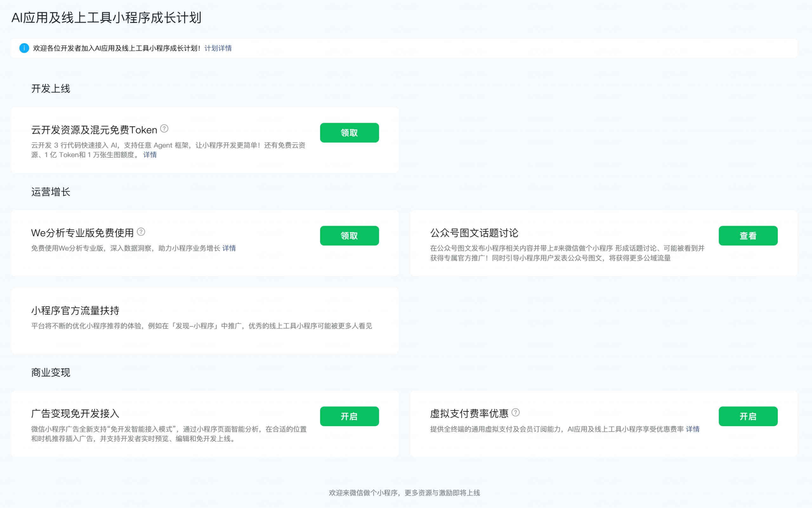812x508 pixels.
Task: Click 查看 for 公众号图文话题讨论
Action: (x=748, y=236)
